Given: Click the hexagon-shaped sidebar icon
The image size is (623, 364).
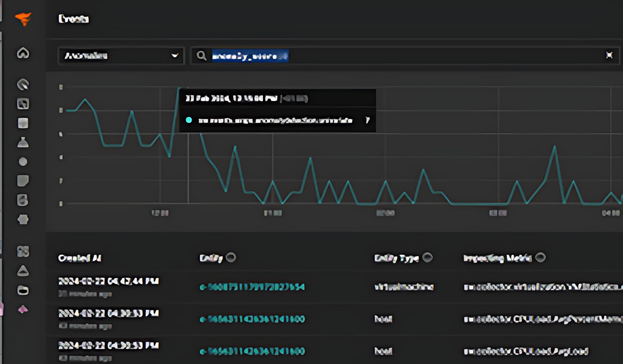Looking at the screenshot, I should point(23,219).
